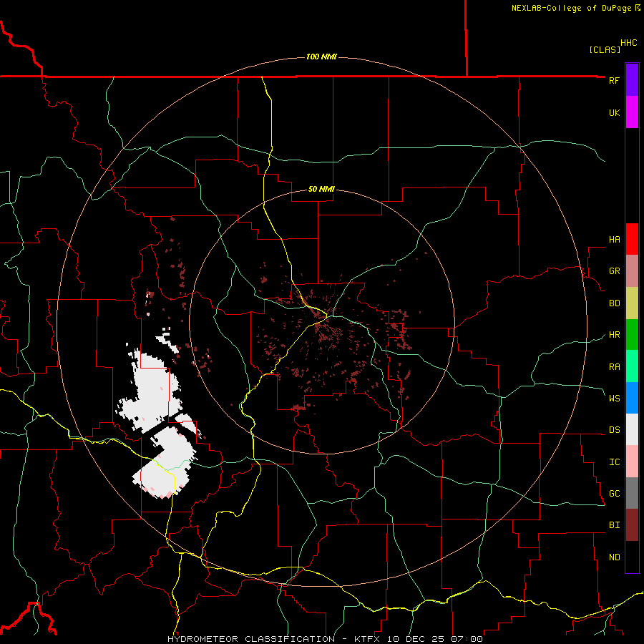Click the BI brown legend swatch

point(632,525)
